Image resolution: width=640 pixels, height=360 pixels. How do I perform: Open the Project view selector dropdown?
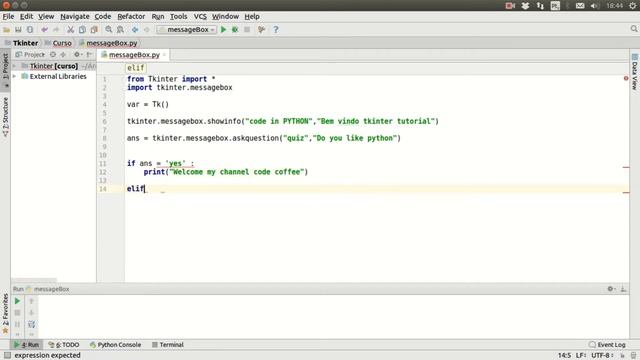tap(30, 54)
